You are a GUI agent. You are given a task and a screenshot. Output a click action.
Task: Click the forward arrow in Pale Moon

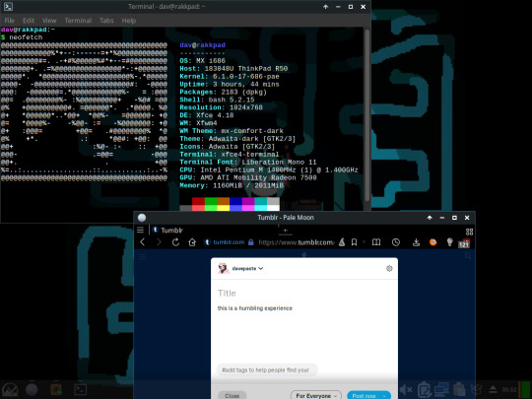pos(159,242)
